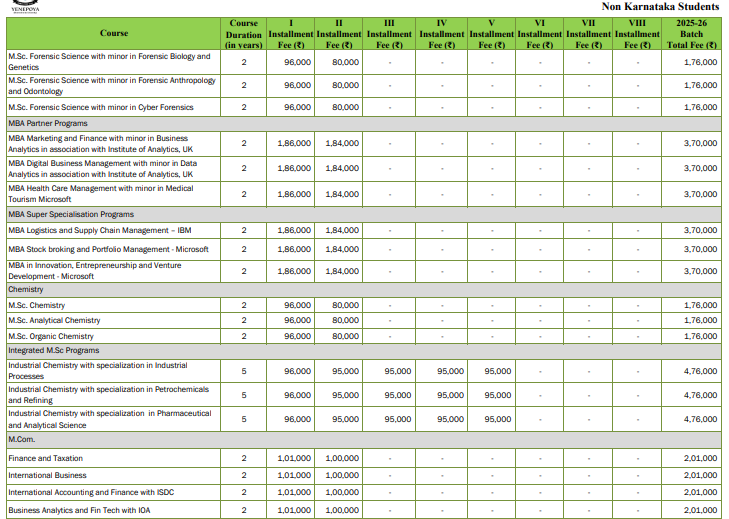This screenshot has height=519, width=729.
Task: Click the M.Sc. Organic Chemistry course name
Action: (51, 336)
